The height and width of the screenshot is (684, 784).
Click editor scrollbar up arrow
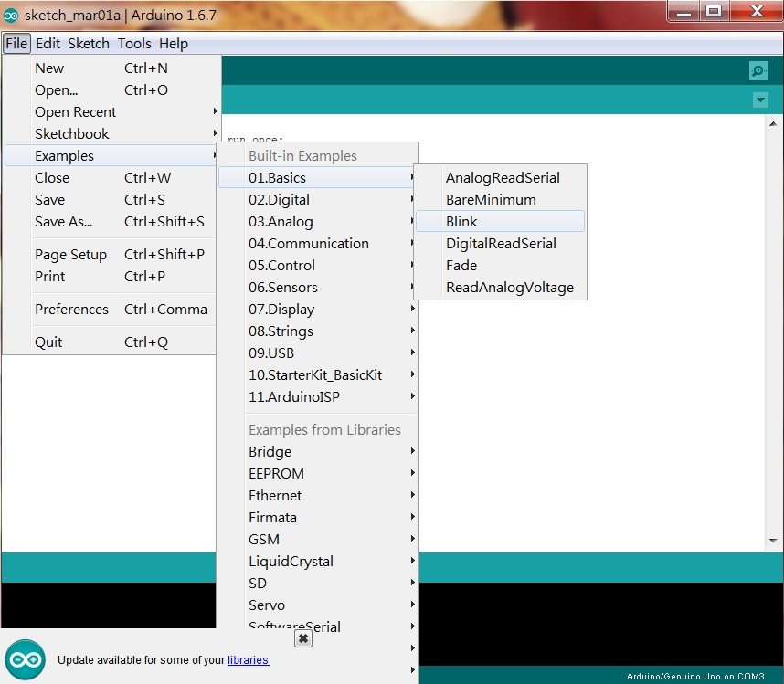pyautogui.click(x=773, y=123)
